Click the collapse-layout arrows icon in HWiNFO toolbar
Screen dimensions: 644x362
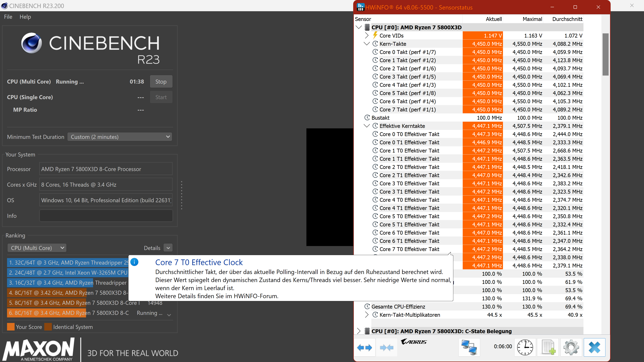387,347
